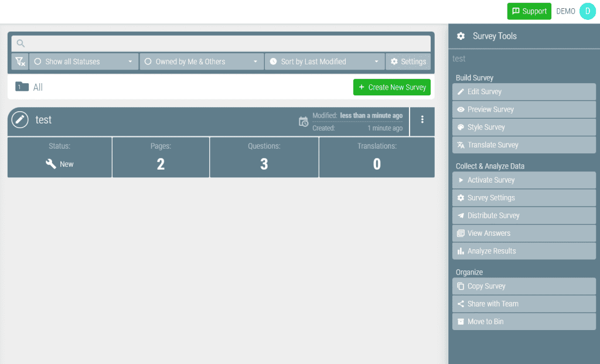Click the pencil icon beside test survey

(20, 120)
